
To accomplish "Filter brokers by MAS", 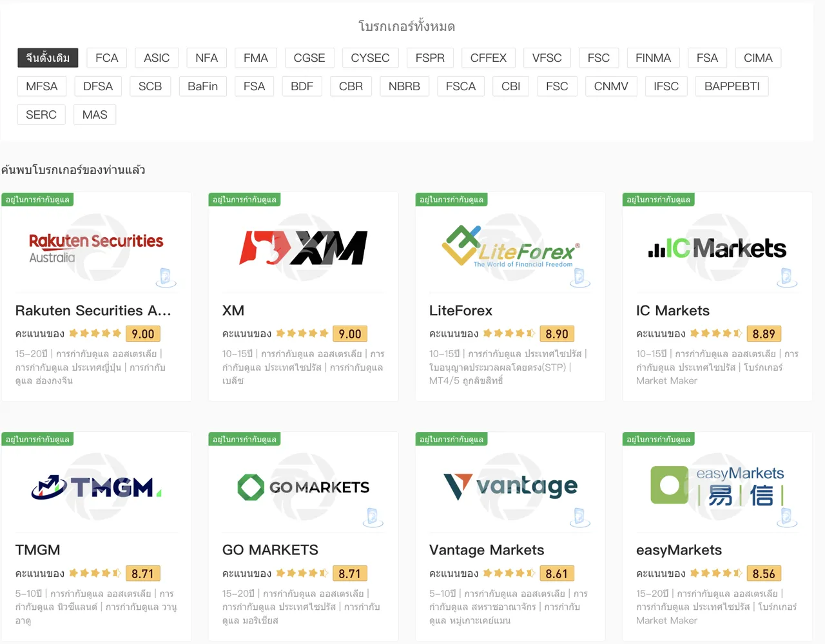I will pyautogui.click(x=95, y=115).
